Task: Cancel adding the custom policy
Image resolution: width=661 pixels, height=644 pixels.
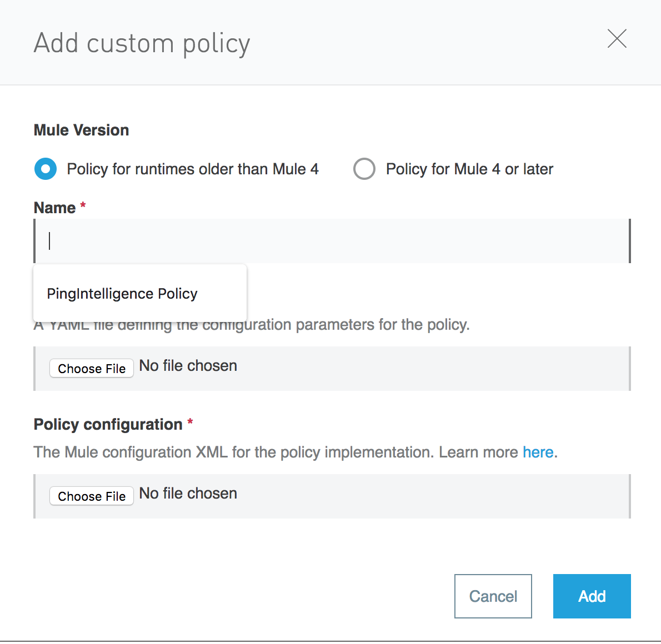Action: [x=493, y=596]
